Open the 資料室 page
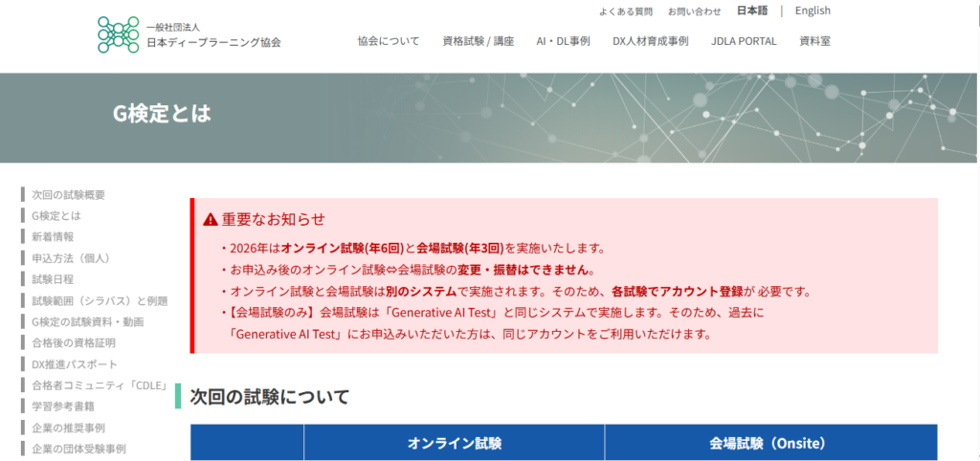This screenshot has width=980, height=461. point(814,41)
